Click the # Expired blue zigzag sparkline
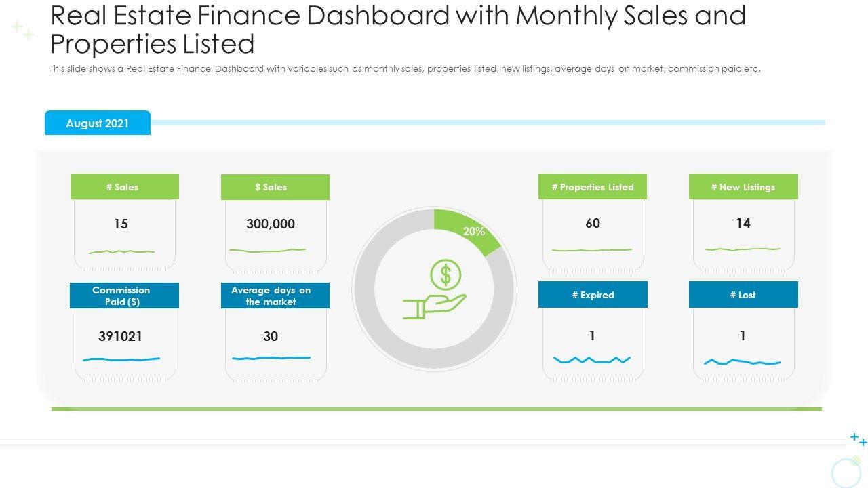 (592, 359)
